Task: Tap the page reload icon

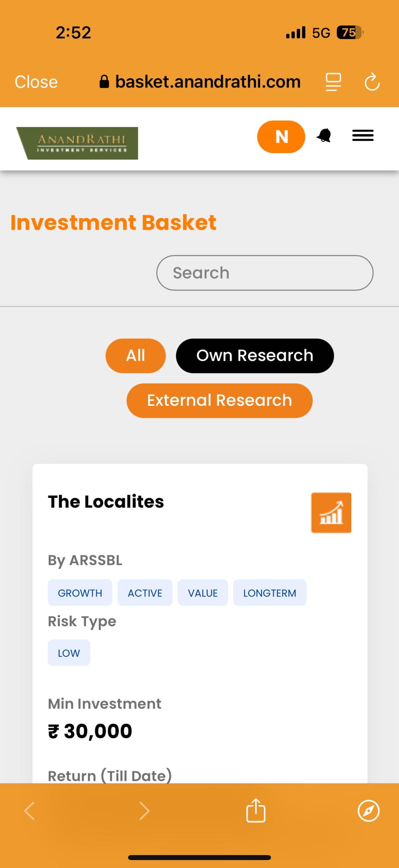Action: [x=372, y=81]
